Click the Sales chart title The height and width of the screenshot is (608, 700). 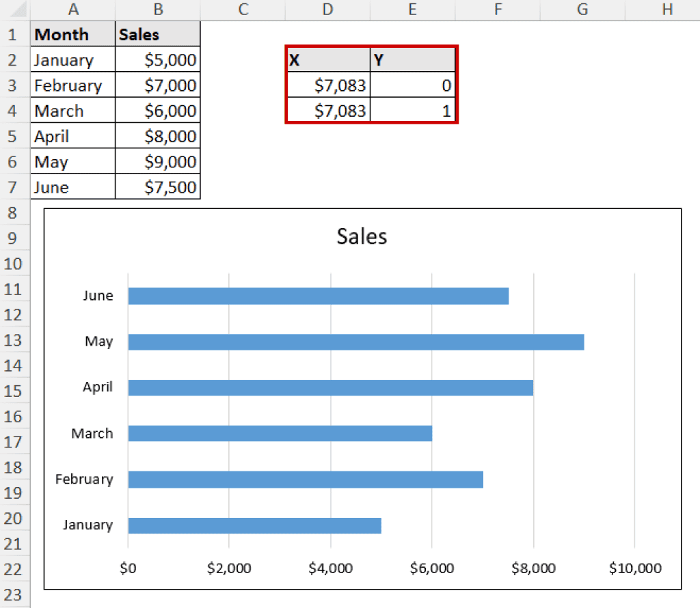[361, 236]
